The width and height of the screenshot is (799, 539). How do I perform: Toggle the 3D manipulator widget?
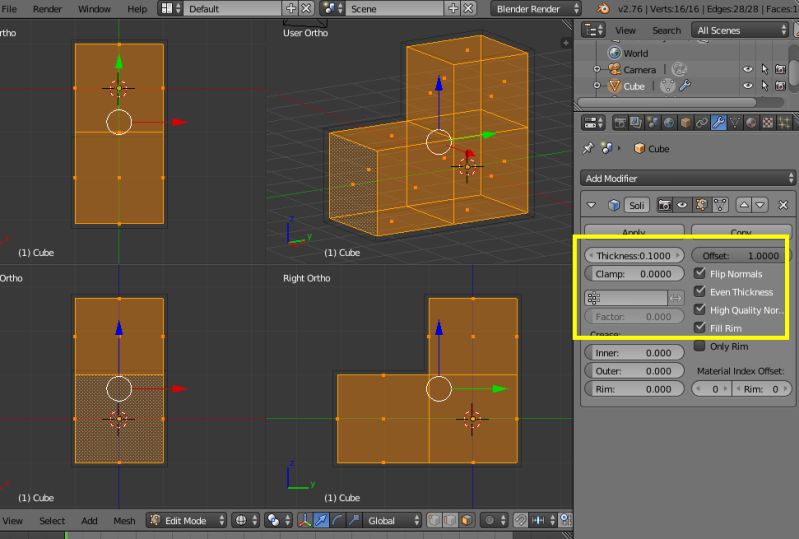(x=305, y=520)
